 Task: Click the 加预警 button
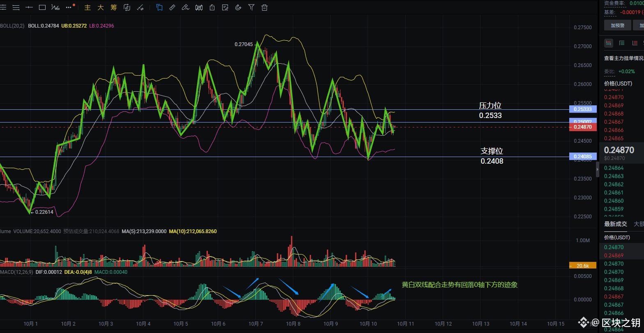point(617,25)
